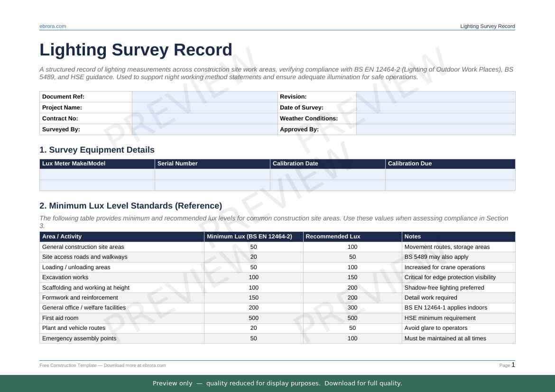Select the Calibration Date column header
This screenshot has height=392, width=555.
tap(294, 164)
